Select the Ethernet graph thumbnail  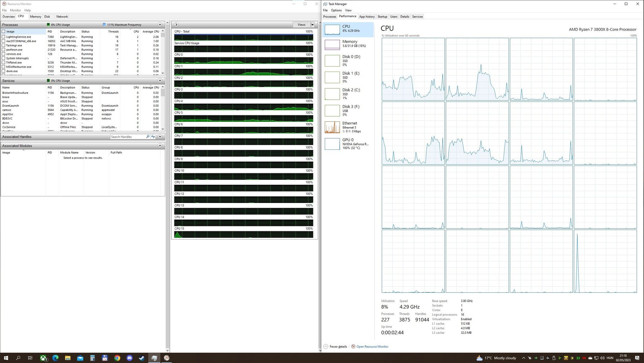332,127
